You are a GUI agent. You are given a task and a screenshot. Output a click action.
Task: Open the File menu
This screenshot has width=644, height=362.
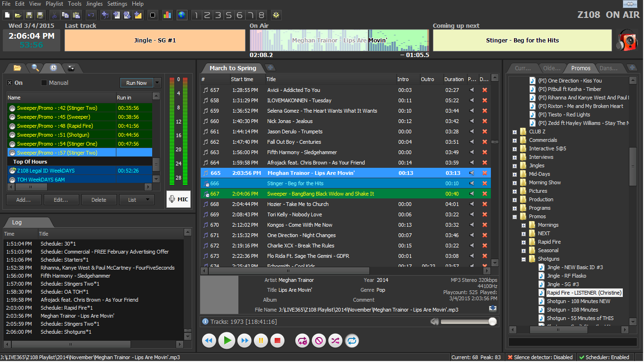(x=6, y=4)
